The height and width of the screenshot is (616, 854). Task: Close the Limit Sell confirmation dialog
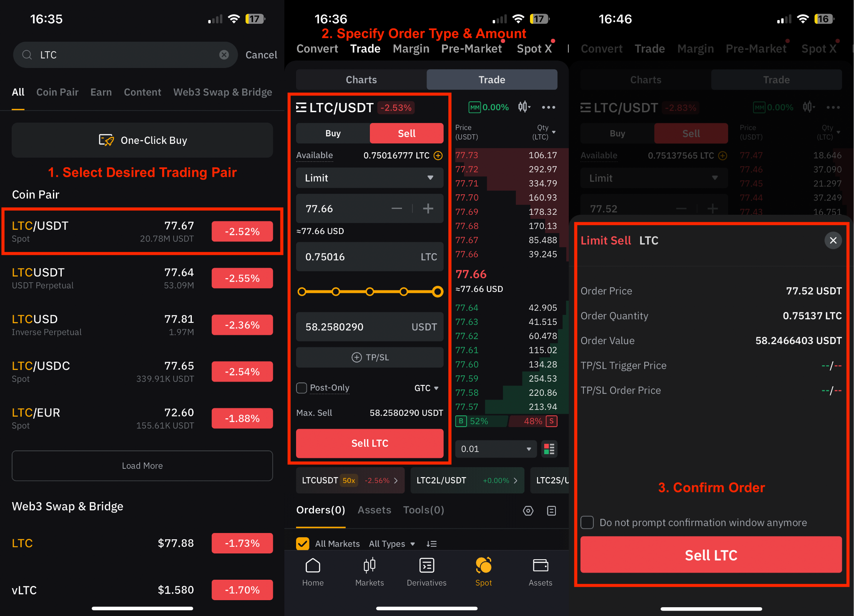click(833, 240)
